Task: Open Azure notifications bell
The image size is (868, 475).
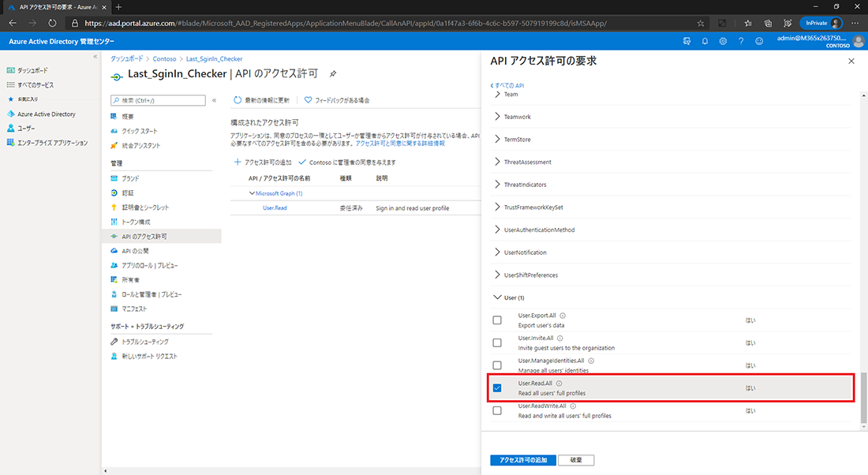Action: (705, 42)
